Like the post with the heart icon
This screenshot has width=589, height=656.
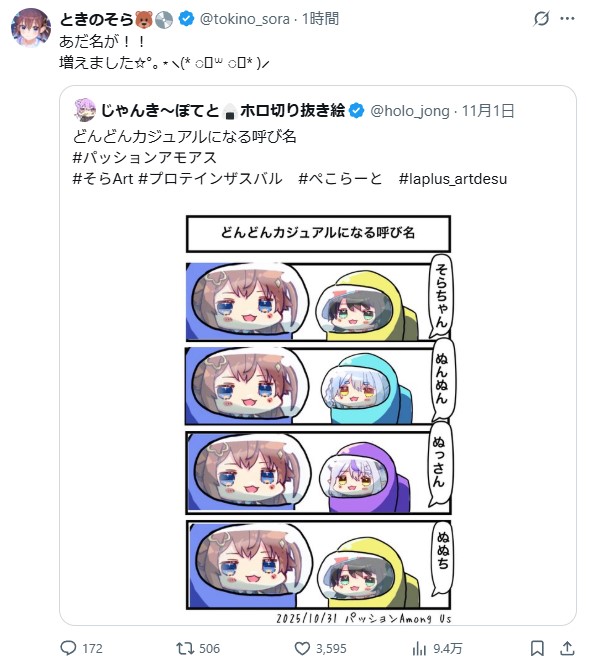click(302, 648)
